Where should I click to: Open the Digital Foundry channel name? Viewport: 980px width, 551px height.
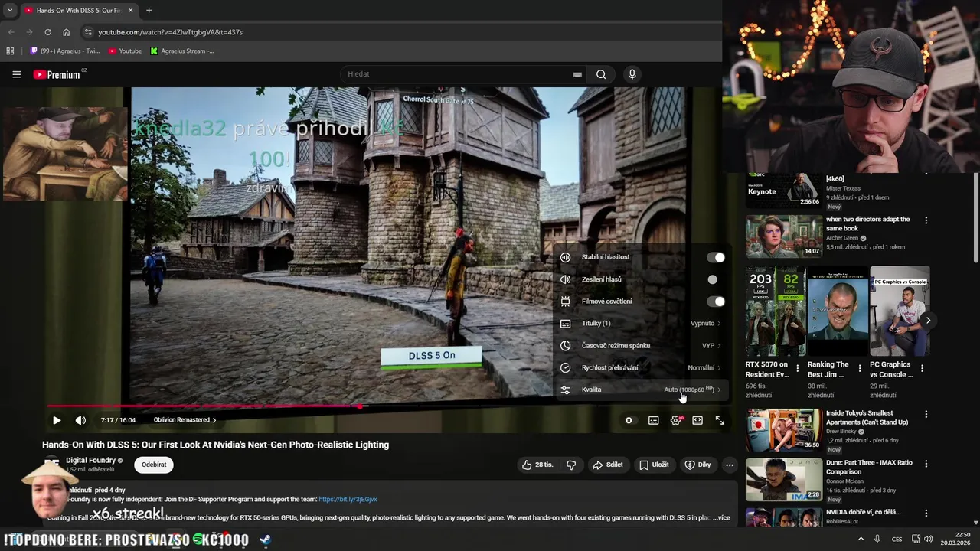click(90, 461)
